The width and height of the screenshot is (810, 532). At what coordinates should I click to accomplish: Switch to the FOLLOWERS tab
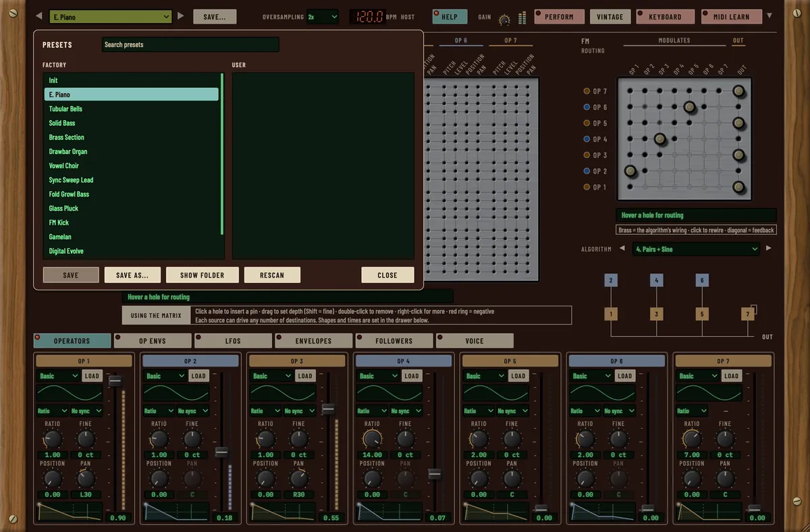(394, 341)
